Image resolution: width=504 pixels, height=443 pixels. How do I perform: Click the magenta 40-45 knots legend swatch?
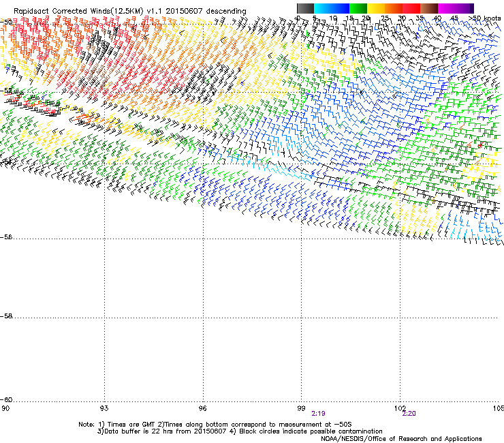(x=447, y=8)
